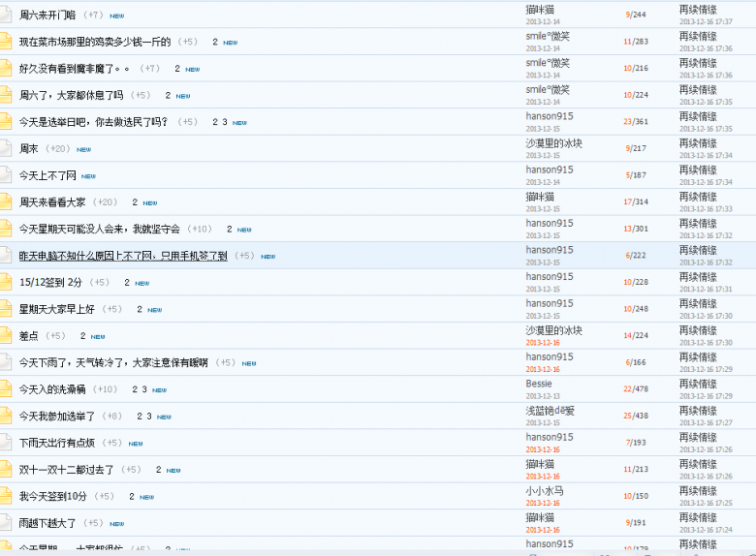This screenshot has height=556, width=756.
Task: Open page 2 of 星期天大家早上好 thread
Action: click(140, 309)
